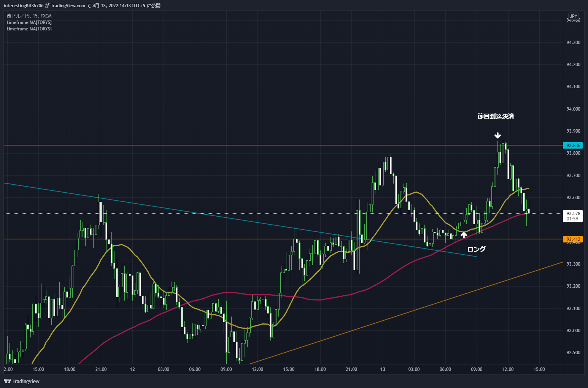Select the 節目到達決済 text annotation
The width and height of the screenshot is (588, 388).
click(496, 116)
